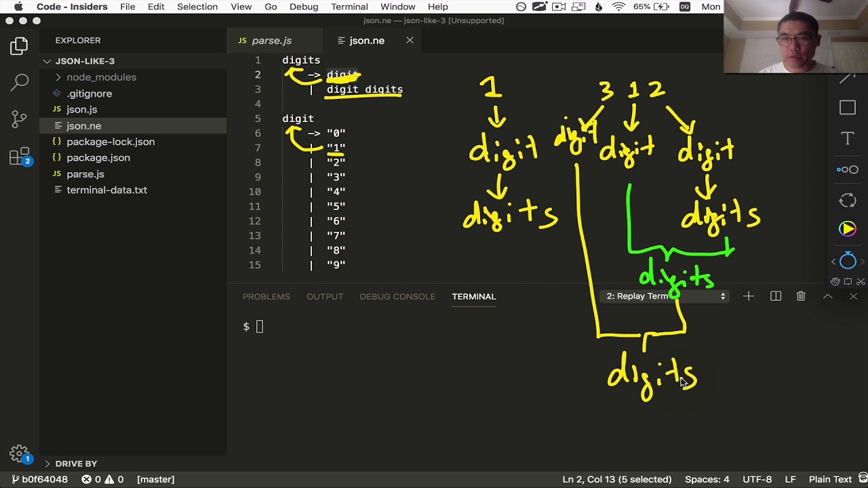Create a new terminal with plus icon

click(x=749, y=296)
